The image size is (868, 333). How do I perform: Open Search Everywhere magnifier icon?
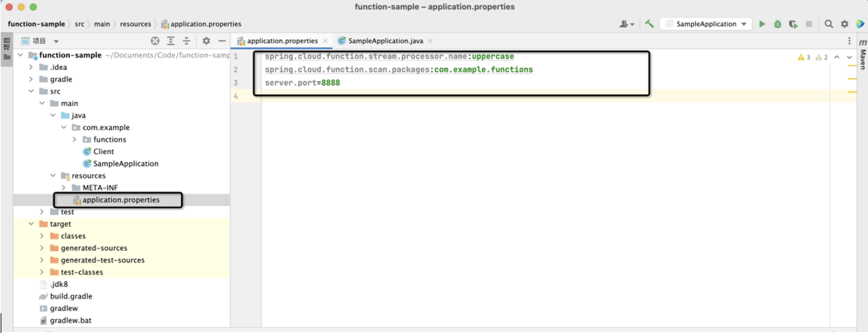[829, 24]
